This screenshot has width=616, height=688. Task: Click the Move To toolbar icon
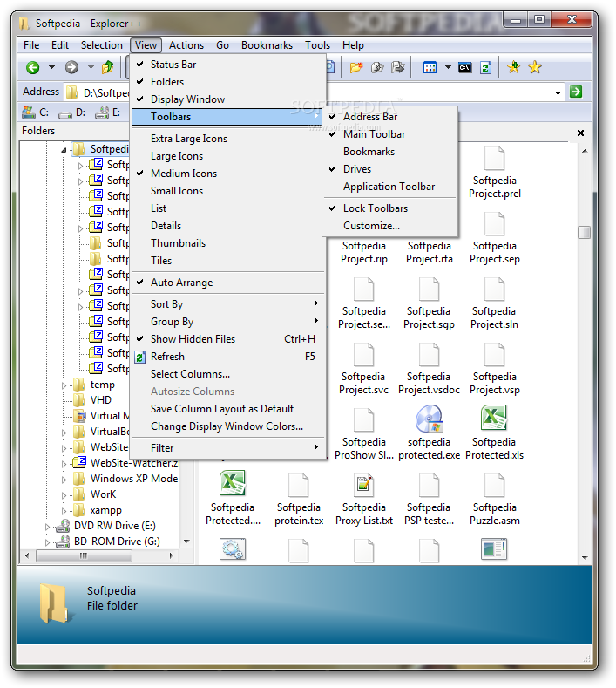[x=398, y=67]
